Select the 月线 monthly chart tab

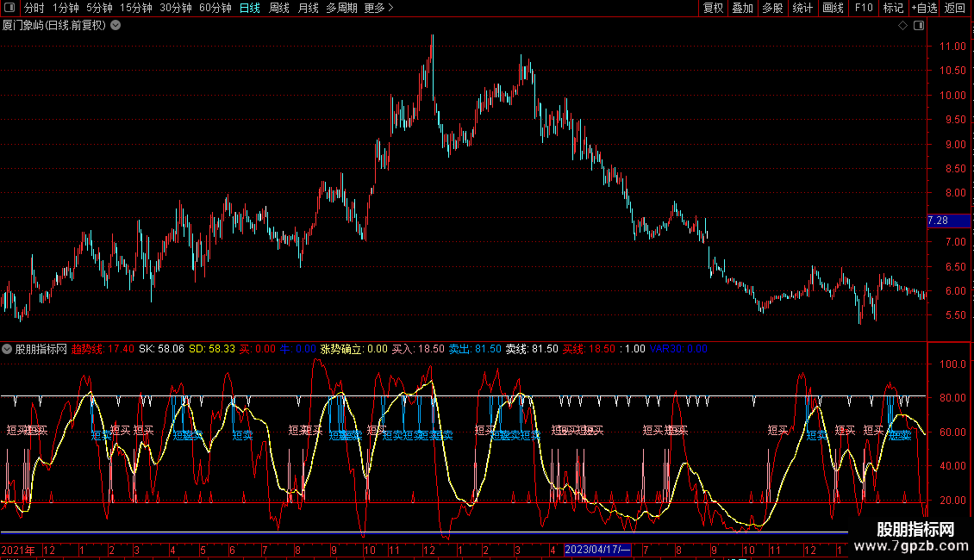[x=308, y=9]
